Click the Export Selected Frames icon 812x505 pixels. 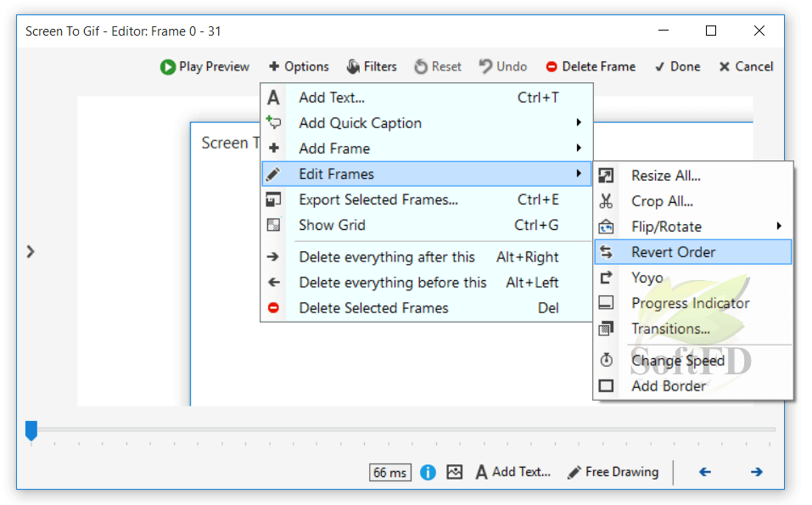point(273,199)
